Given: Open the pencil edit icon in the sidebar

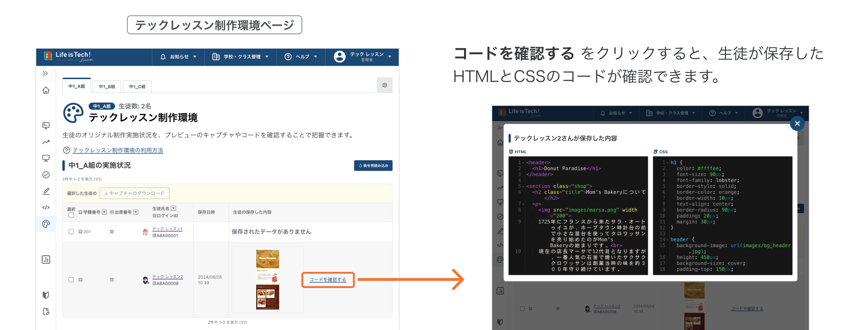Looking at the screenshot, I should click(x=46, y=191).
